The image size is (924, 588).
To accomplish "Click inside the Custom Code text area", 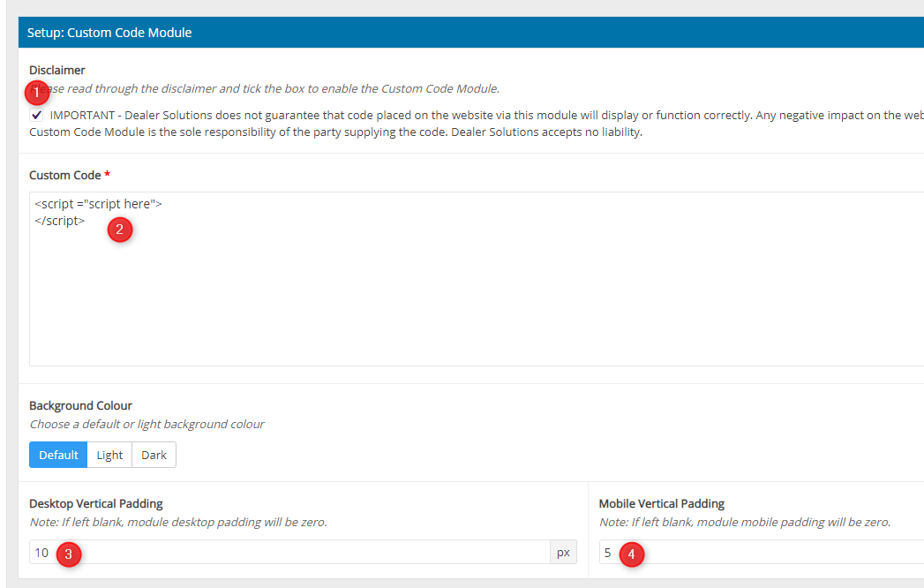I will pos(477,279).
